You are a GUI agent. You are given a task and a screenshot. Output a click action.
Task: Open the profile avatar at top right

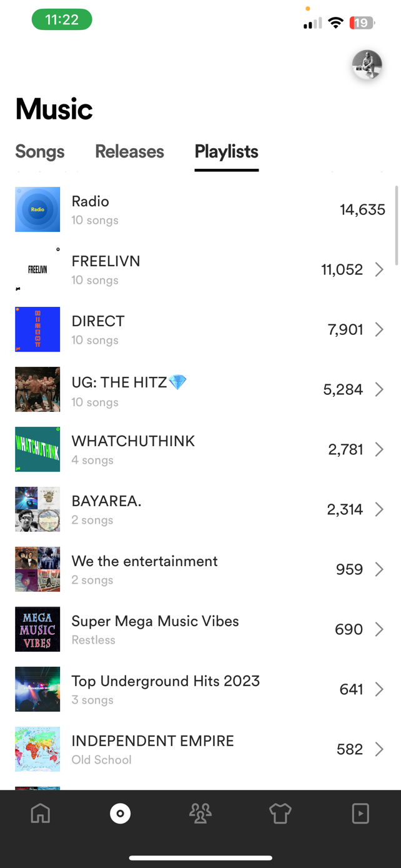(x=367, y=65)
